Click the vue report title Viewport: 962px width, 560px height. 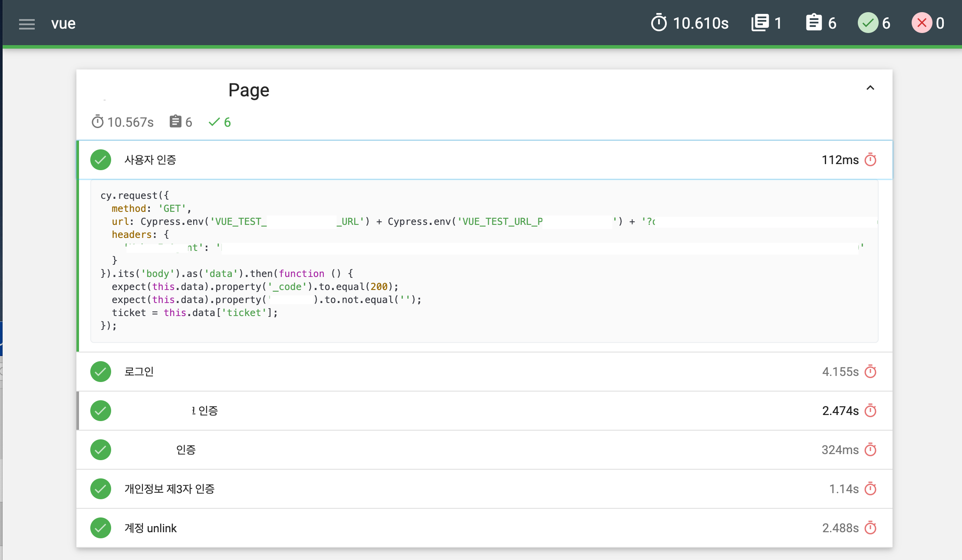point(63,23)
